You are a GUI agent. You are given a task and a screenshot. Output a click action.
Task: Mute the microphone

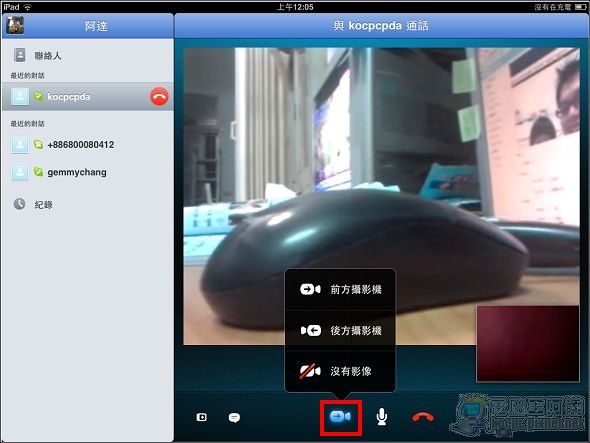(x=382, y=417)
